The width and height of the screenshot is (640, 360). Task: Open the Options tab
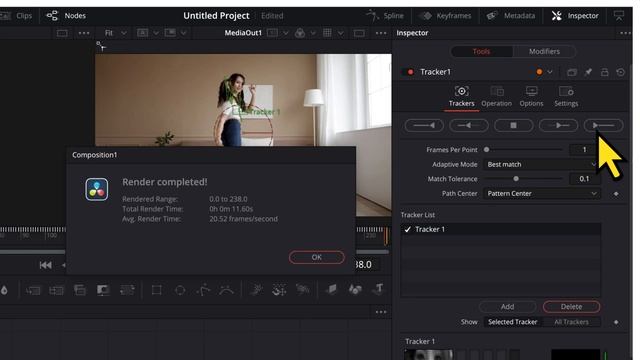tap(531, 97)
